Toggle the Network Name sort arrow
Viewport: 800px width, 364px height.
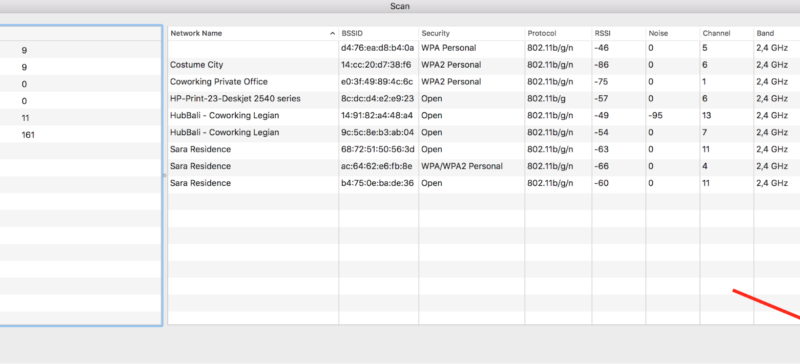tap(333, 34)
